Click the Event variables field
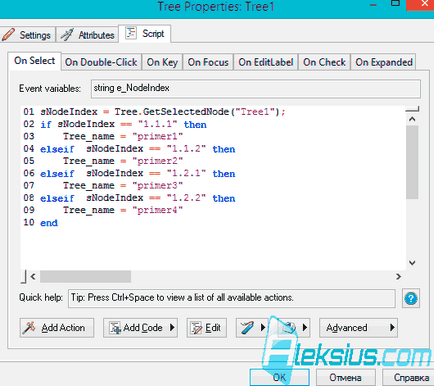434x386 pixels. pyautogui.click(x=256, y=88)
